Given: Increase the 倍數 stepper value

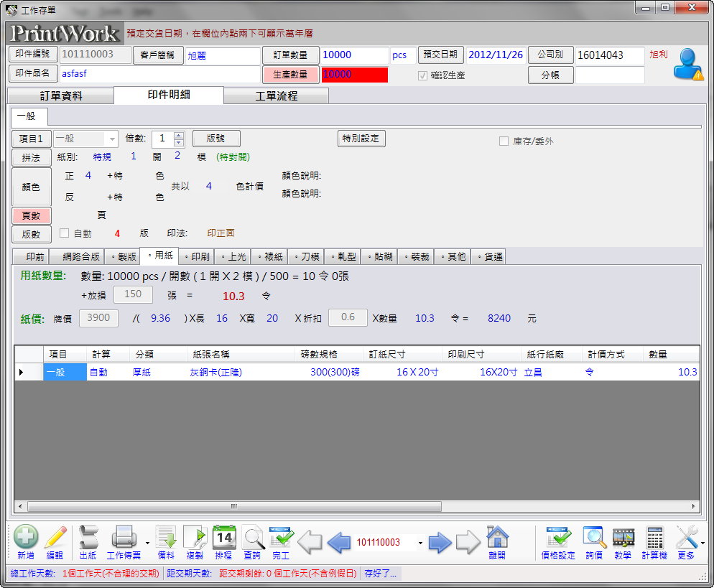Looking at the screenshot, I should [x=179, y=135].
